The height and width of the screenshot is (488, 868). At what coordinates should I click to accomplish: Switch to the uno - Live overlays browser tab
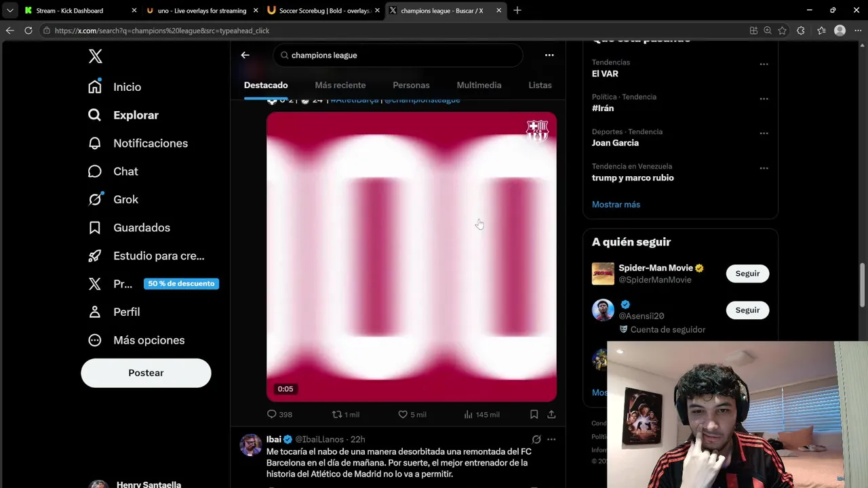(x=202, y=10)
